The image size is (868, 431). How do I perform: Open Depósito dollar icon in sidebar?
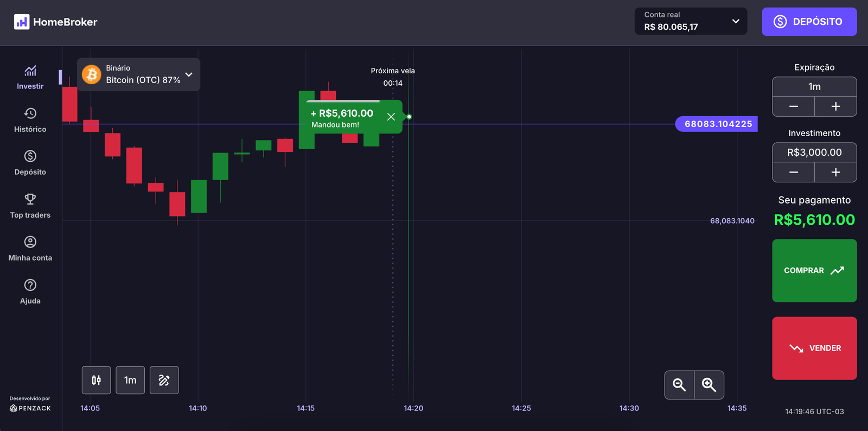click(30, 156)
